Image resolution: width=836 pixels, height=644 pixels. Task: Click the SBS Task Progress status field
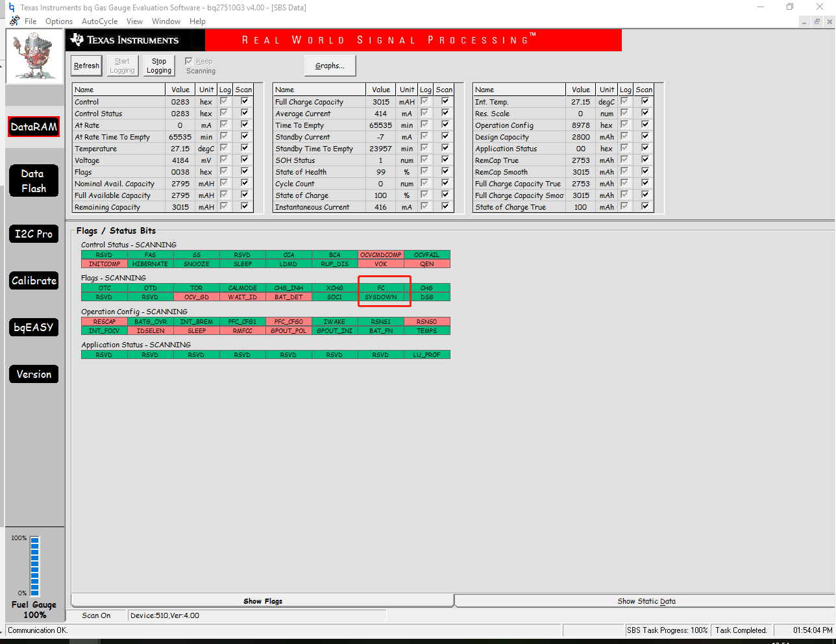click(667, 630)
